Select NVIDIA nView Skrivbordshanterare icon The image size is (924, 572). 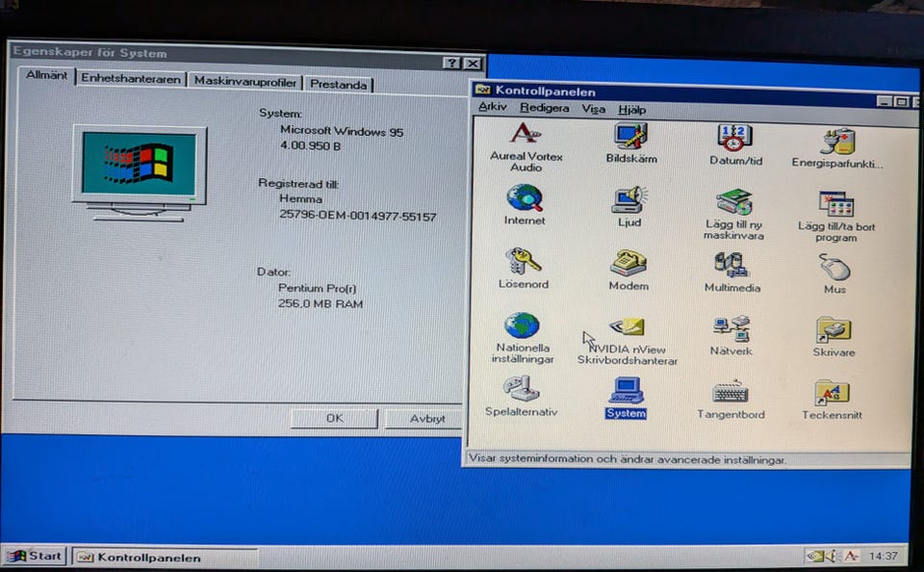pos(627,327)
